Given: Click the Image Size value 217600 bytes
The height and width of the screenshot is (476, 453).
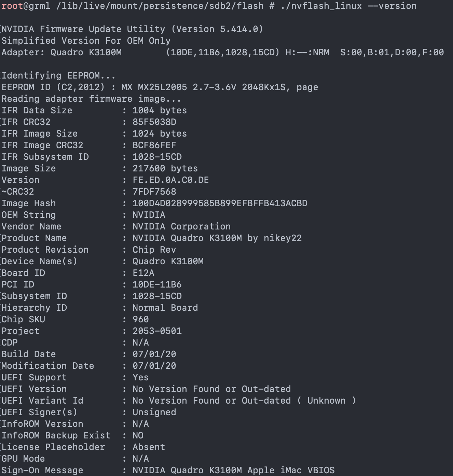Looking at the screenshot, I should 165,168.
